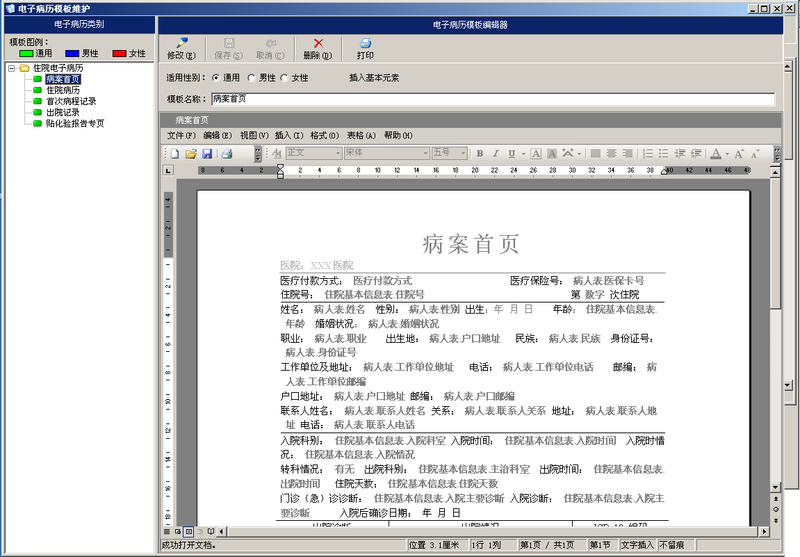Click the print icon in the editor toolbar
800x557 pixels.
click(227, 153)
